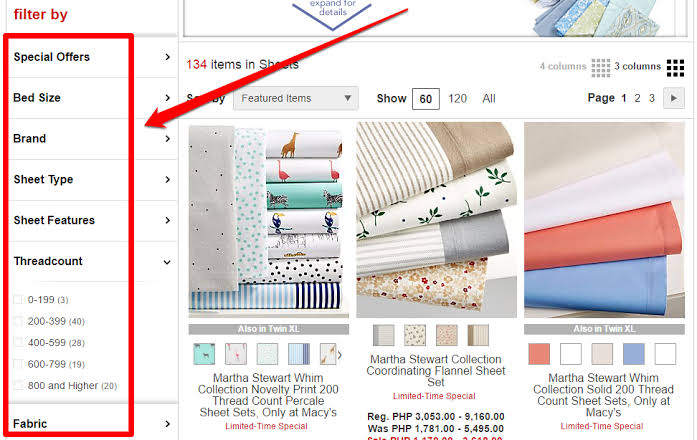697x440 pixels.
Task: Go to page 1
Action: pos(624,98)
